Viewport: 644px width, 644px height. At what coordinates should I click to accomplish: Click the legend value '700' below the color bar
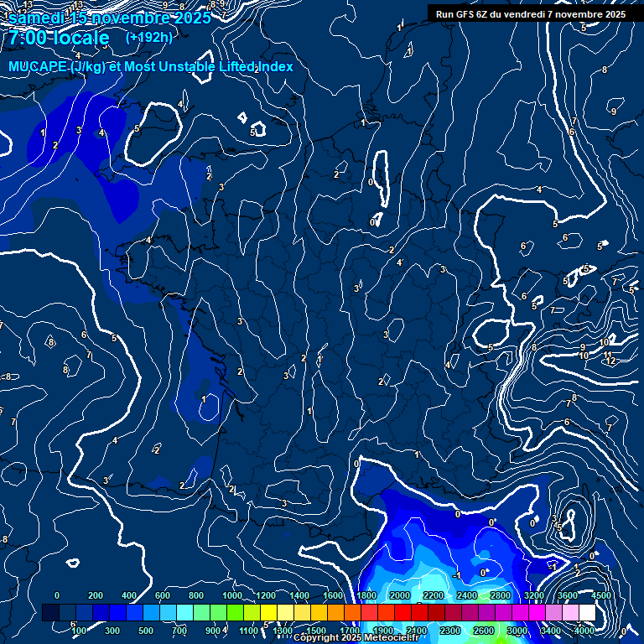coord(179,631)
